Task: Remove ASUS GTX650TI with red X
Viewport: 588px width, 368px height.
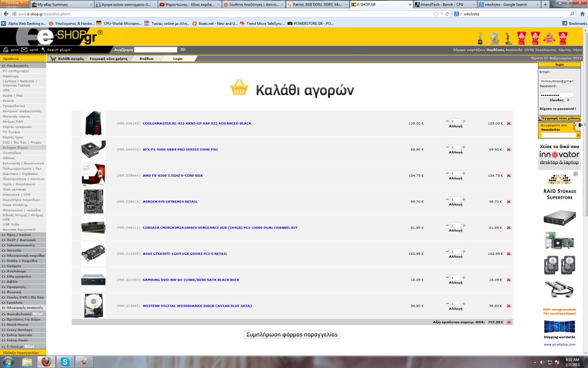Action: [x=509, y=253]
